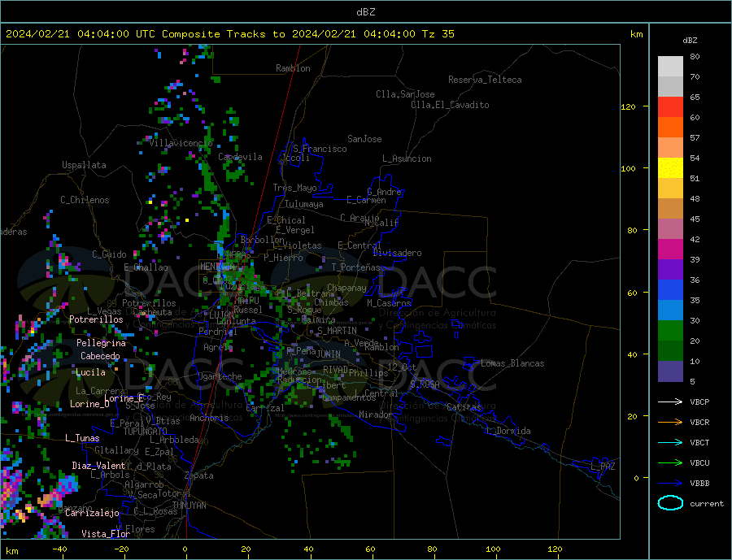Viewport: 732px width, 560px height.
Task: Click the Vista_Flor map label
Action: tap(106, 534)
